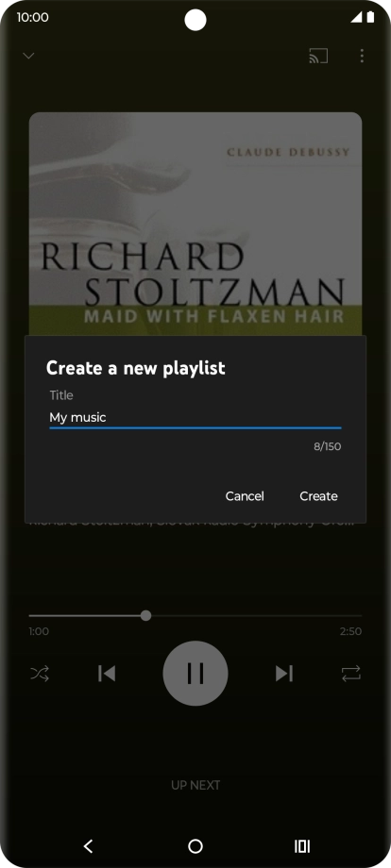Click the artist name line below the dialog
This screenshot has width=391, height=868.
192,524
